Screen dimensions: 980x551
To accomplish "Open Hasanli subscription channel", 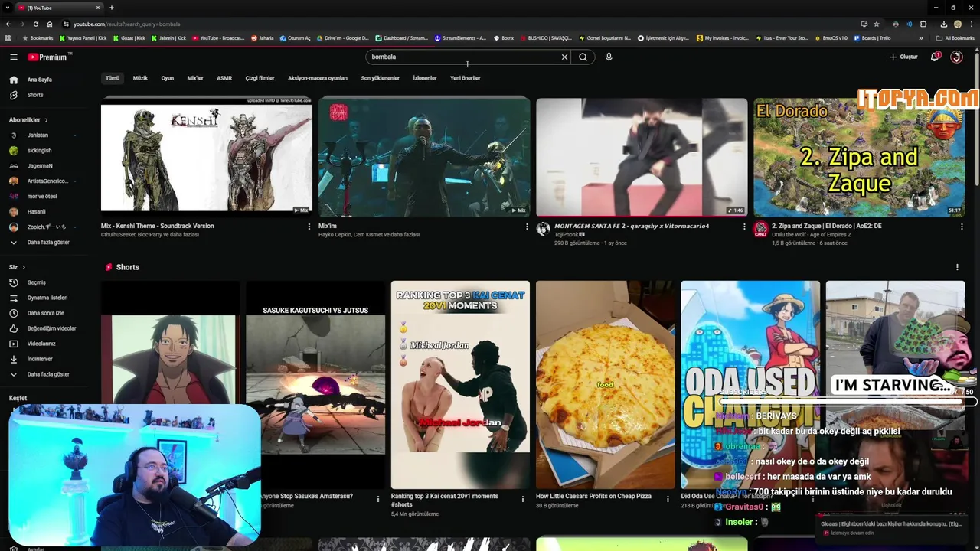I will [x=36, y=212].
